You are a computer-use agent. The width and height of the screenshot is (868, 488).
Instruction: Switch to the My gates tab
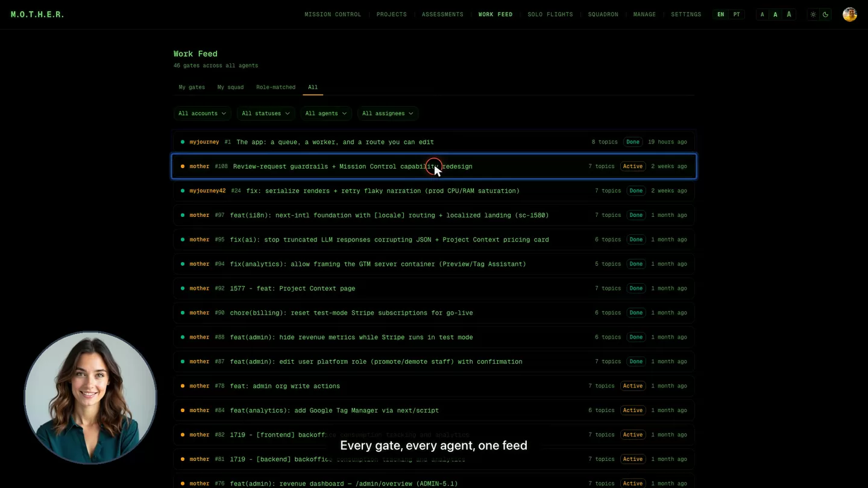click(192, 87)
